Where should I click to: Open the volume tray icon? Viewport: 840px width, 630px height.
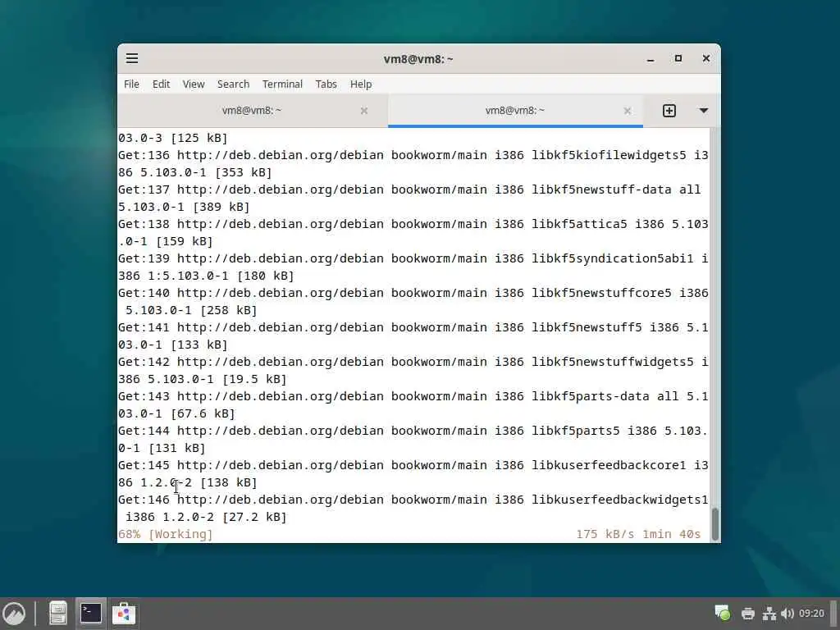click(x=787, y=614)
